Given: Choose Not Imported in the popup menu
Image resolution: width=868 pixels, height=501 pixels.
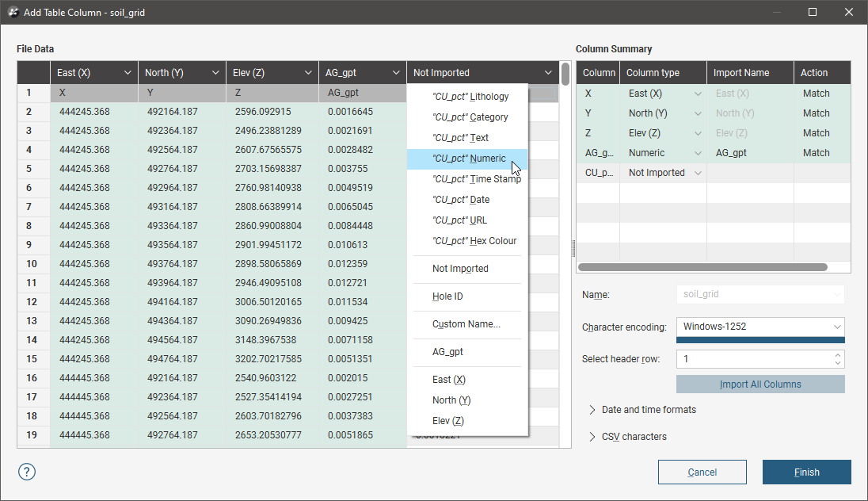Looking at the screenshot, I should click(460, 269).
